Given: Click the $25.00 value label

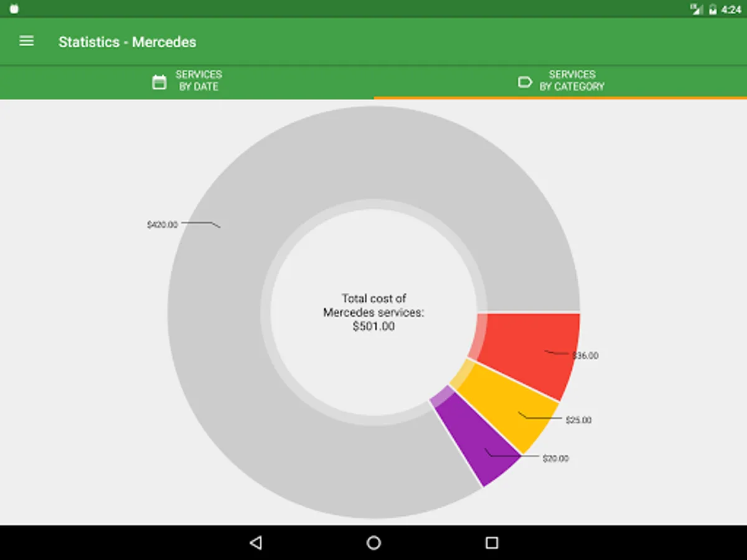Looking at the screenshot, I should click(x=578, y=420).
